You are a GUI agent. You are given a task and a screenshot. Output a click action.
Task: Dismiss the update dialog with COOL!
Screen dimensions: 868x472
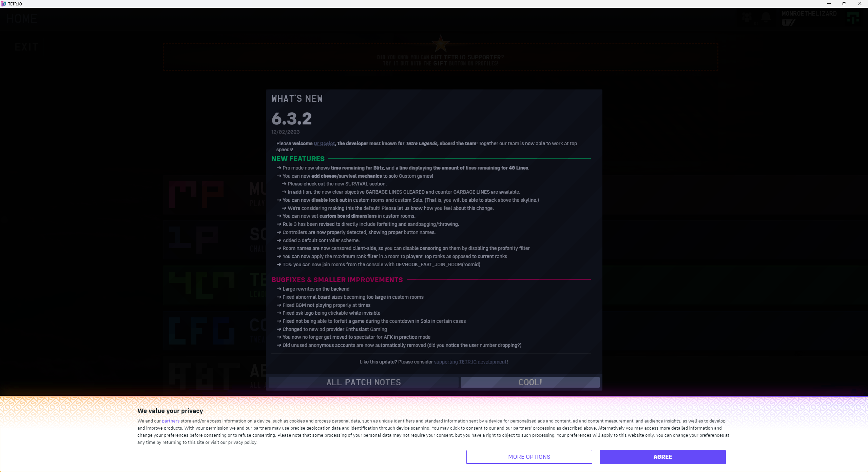click(530, 382)
